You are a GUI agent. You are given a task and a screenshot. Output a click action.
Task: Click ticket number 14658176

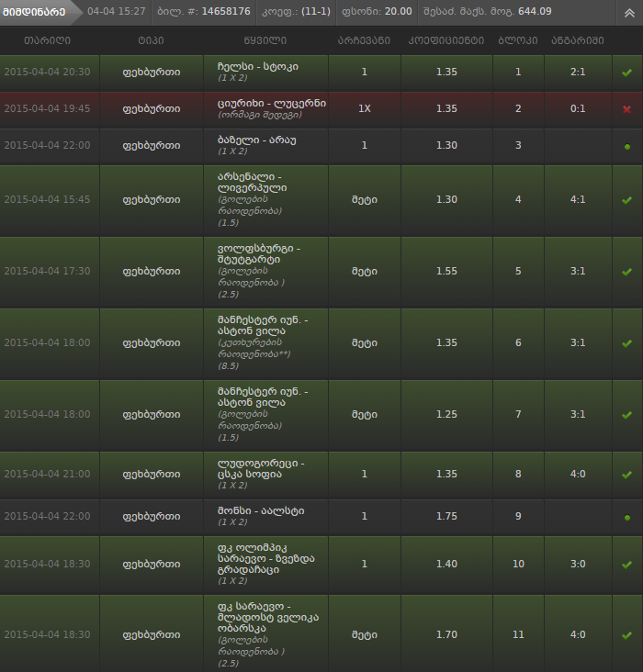coord(226,11)
